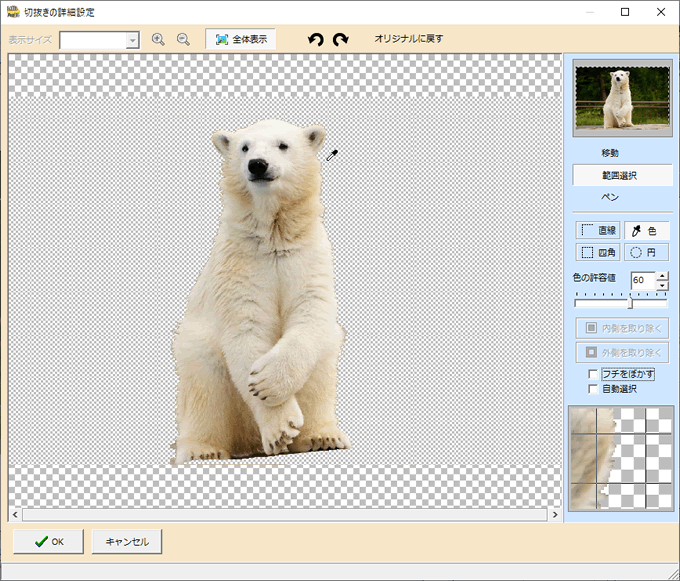Click the 色の許容値 slider handle
This screenshot has width=680, height=581.
click(x=630, y=303)
